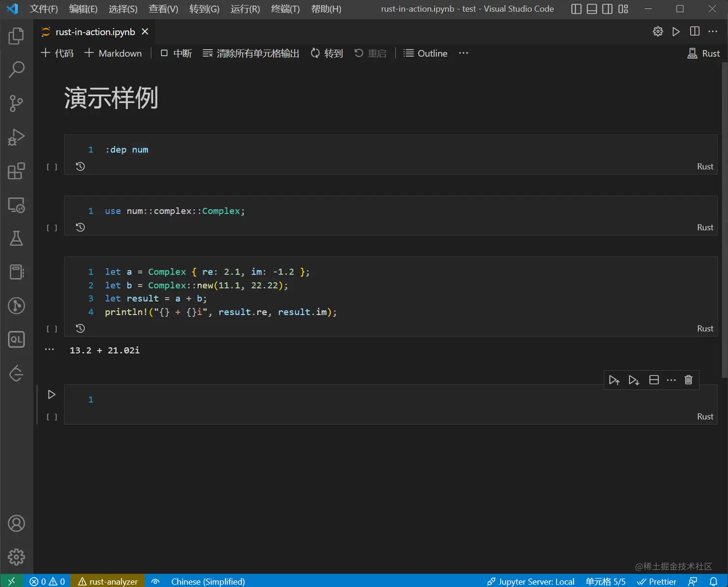Add a new code cell with 代码
Screen dimensions: 728x587
(x=57, y=53)
